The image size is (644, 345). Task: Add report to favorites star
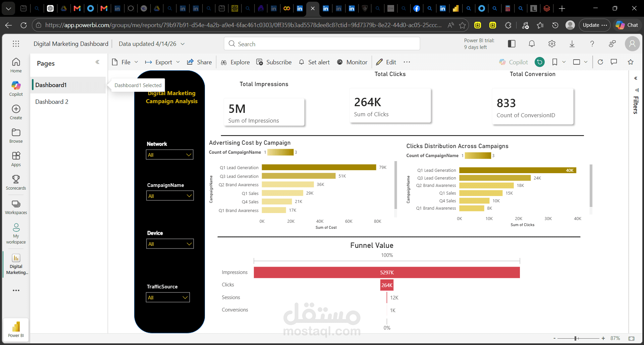[631, 62]
